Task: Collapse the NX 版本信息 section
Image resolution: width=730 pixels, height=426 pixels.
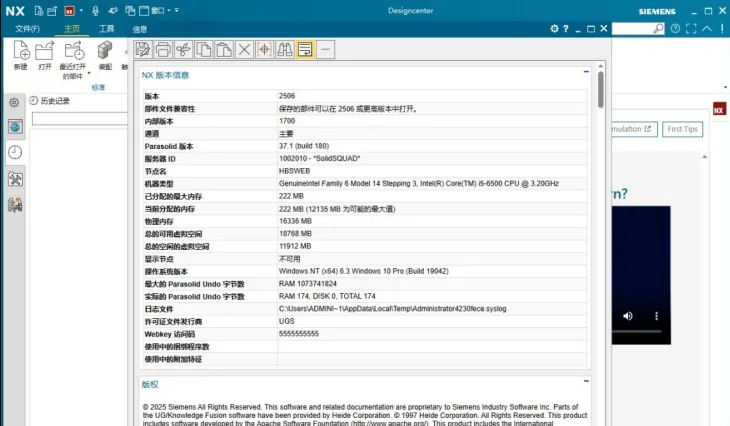Action: (586, 72)
